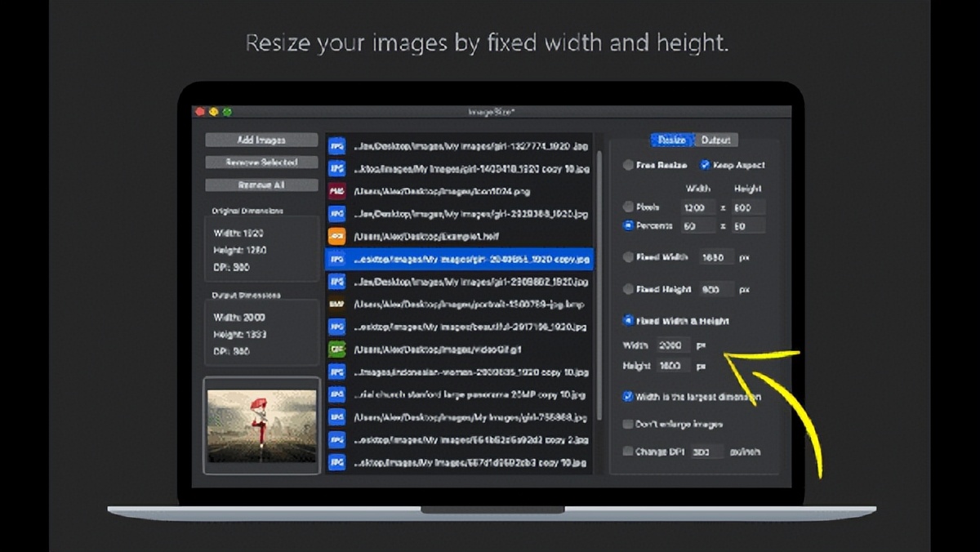Click the PNG icon beside icon1024.png
980x552 pixels.
[x=336, y=192]
